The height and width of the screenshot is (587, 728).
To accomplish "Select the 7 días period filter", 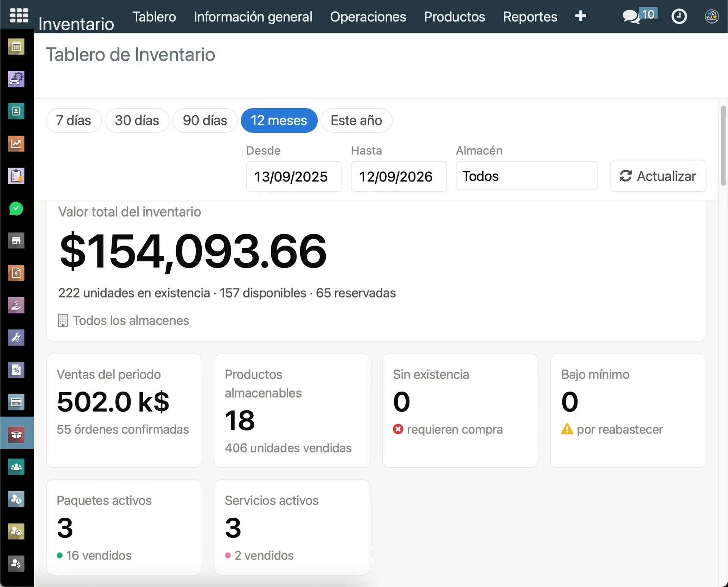I will coord(74,121).
